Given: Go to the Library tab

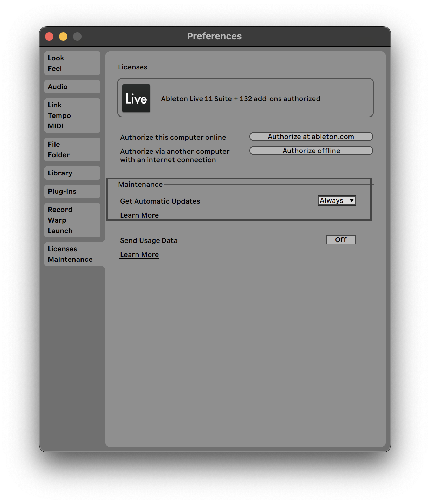Looking at the screenshot, I should [x=72, y=173].
